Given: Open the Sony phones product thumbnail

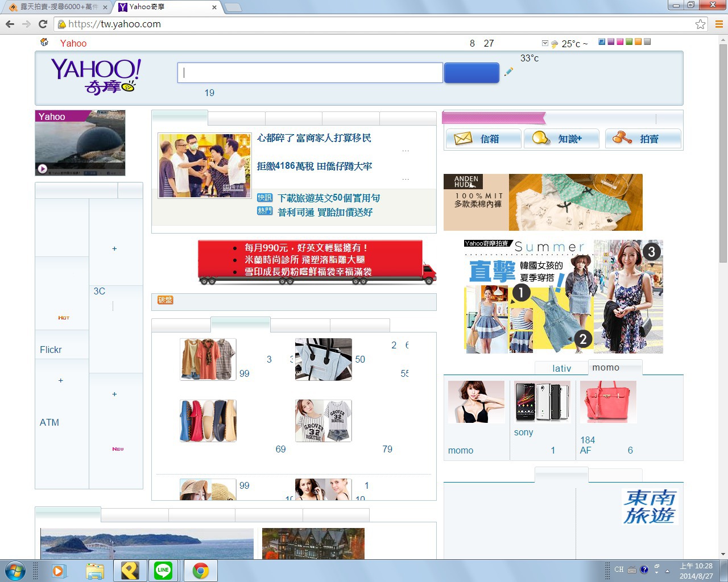Looking at the screenshot, I should click(542, 402).
